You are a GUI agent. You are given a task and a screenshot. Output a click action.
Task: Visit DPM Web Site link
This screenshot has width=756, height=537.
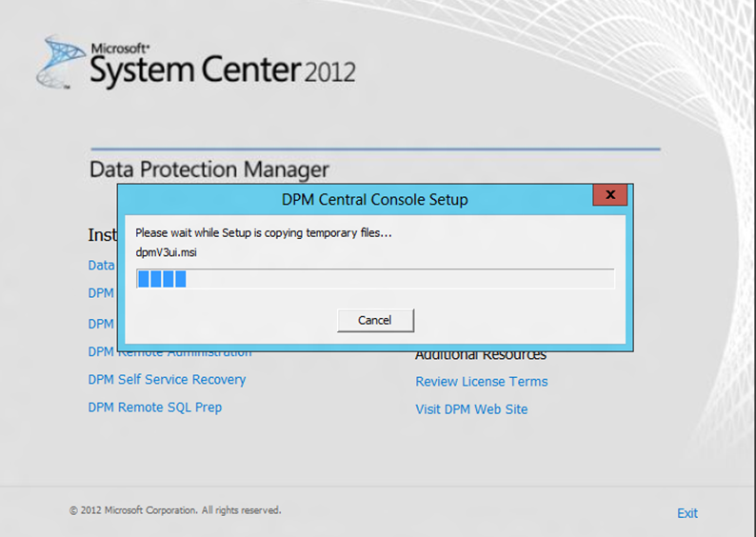tap(471, 409)
